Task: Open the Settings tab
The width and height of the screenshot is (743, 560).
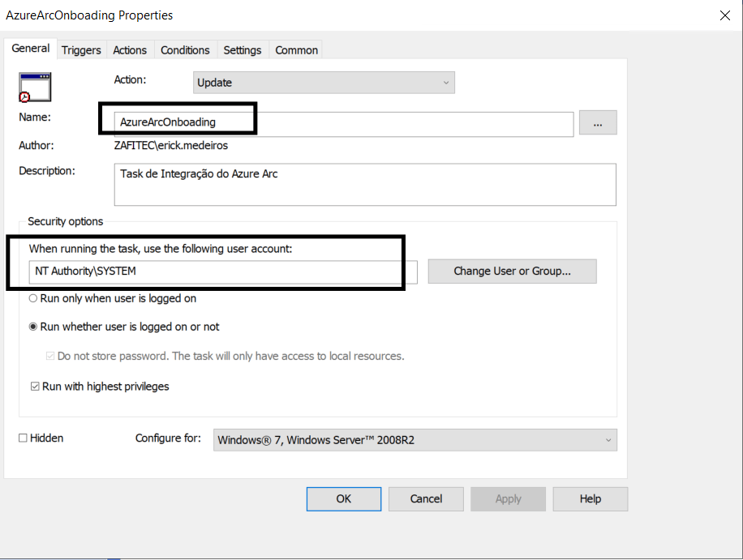Action: click(x=243, y=50)
